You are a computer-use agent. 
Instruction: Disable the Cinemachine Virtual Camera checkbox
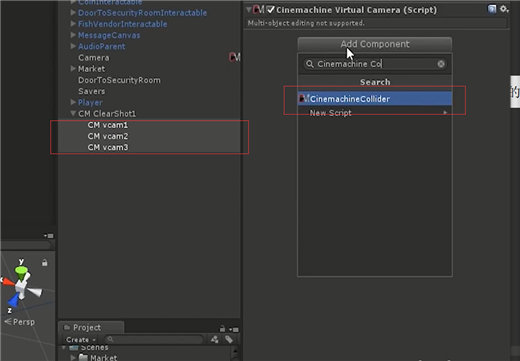click(271, 10)
